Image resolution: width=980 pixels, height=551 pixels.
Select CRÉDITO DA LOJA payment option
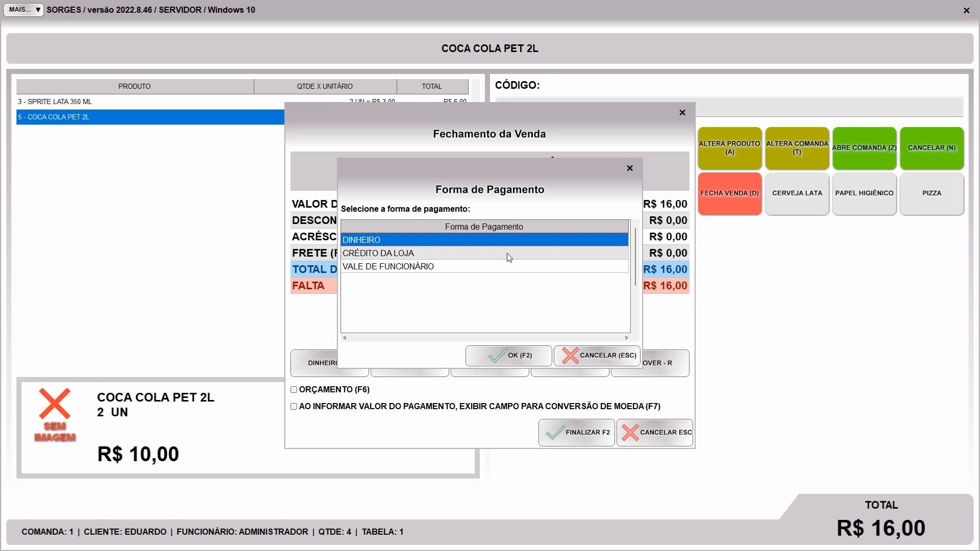[484, 253]
